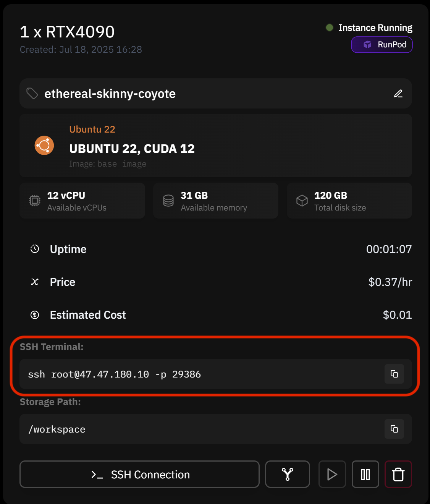Edit the ethereal-skinny-coyote instance name
Image resolution: width=430 pixels, height=504 pixels.
398,94
